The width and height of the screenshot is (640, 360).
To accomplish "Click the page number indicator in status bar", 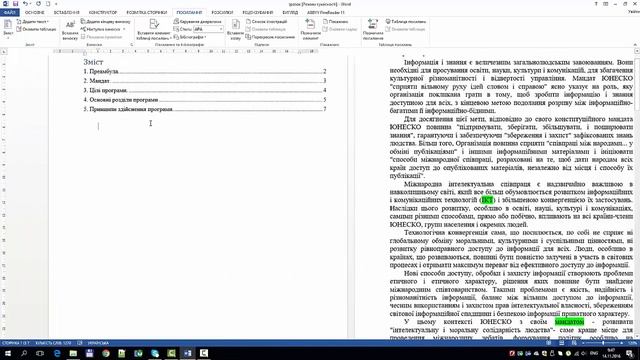I will [x=16, y=343].
